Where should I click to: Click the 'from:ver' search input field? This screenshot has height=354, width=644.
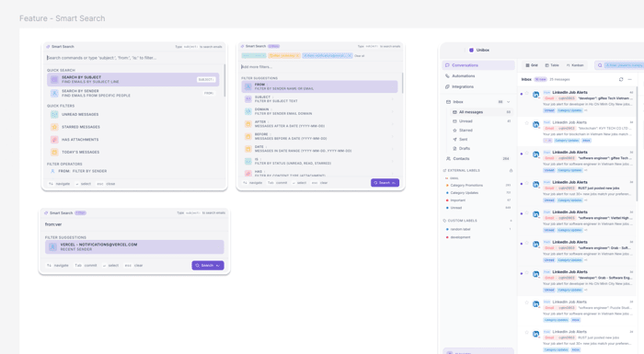[134, 224]
